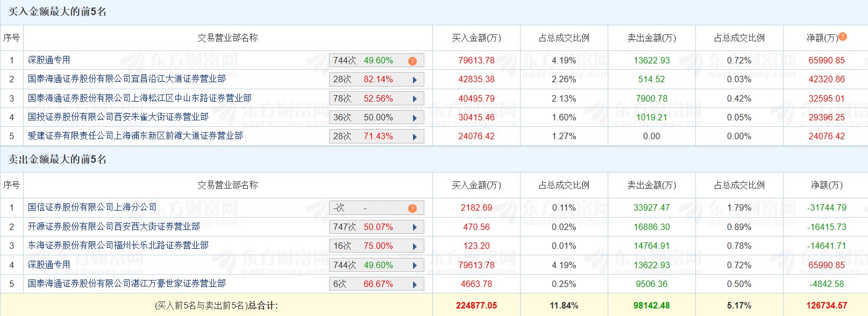868x316 pixels.
Task: Expand arrow for 国泰海通宜昌沿江大道证券营业部 stats
Action: point(415,80)
